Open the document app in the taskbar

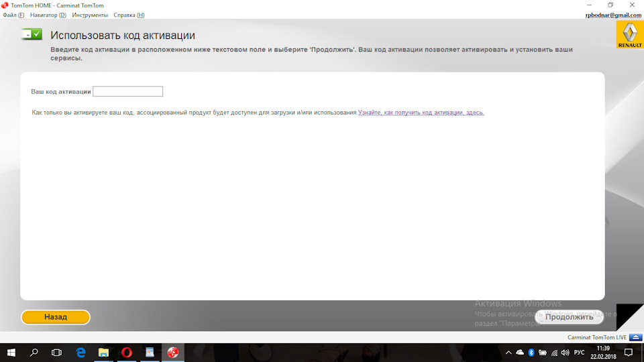coord(150,353)
